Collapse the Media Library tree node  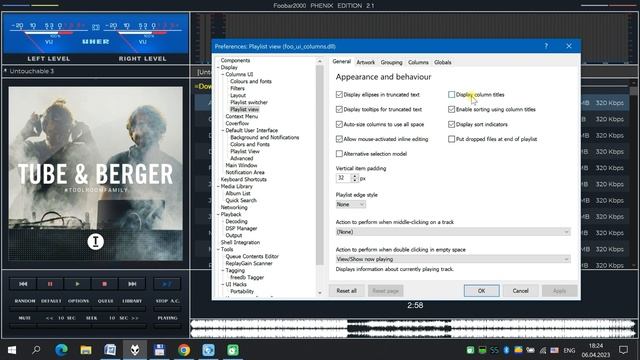218,186
